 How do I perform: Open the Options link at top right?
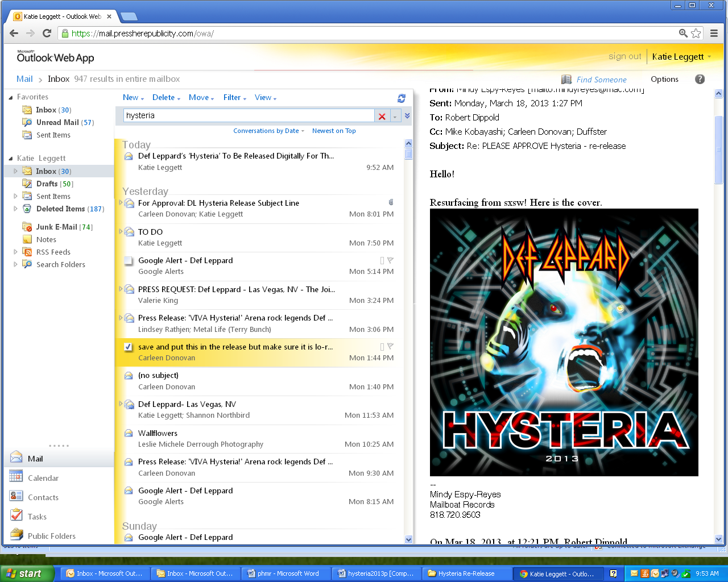click(664, 79)
